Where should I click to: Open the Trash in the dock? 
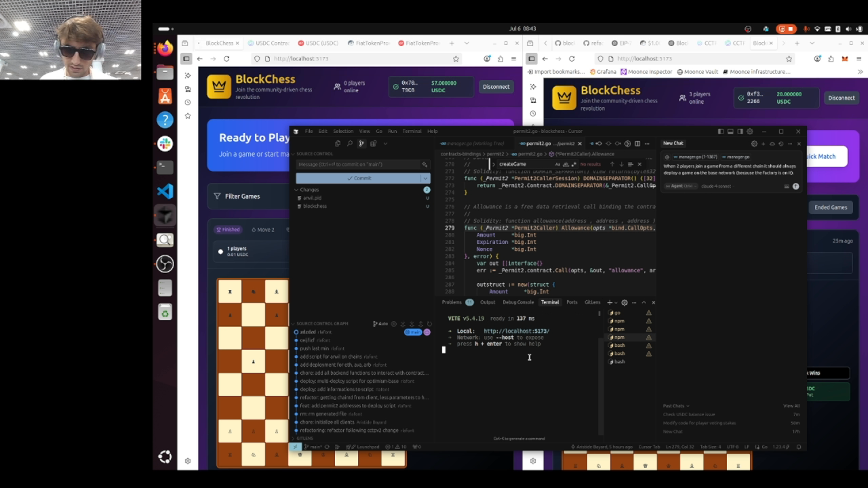tap(165, 312)
